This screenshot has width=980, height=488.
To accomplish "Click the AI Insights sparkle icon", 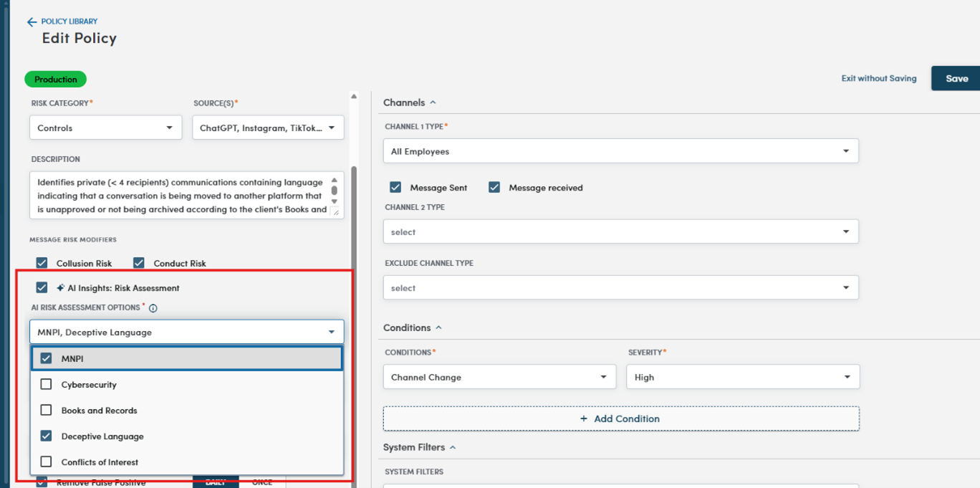I will pos(60,288).
